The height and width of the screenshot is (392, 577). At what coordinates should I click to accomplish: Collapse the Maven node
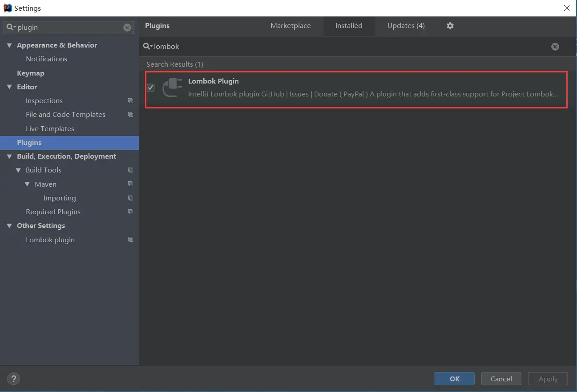[x=27, y=184]
